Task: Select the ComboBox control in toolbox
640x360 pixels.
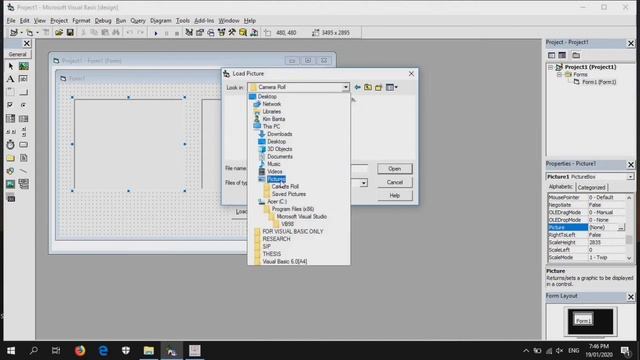Action: [11, 118]
